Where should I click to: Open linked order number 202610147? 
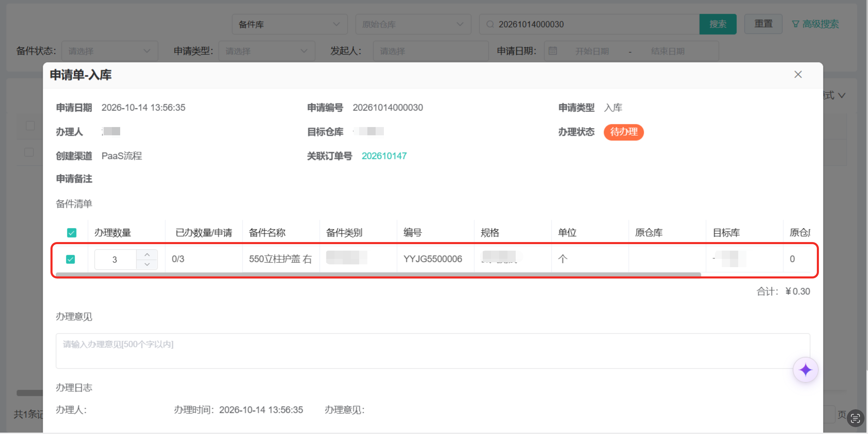tap(384, 156)
